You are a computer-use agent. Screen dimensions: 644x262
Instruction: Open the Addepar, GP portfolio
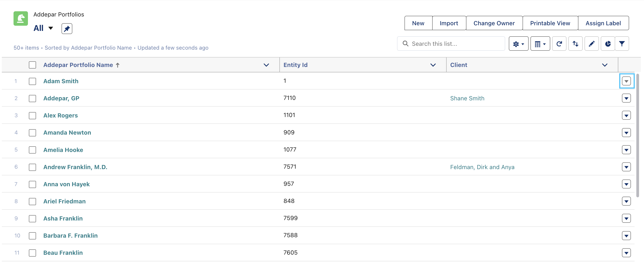pos(61,98)
